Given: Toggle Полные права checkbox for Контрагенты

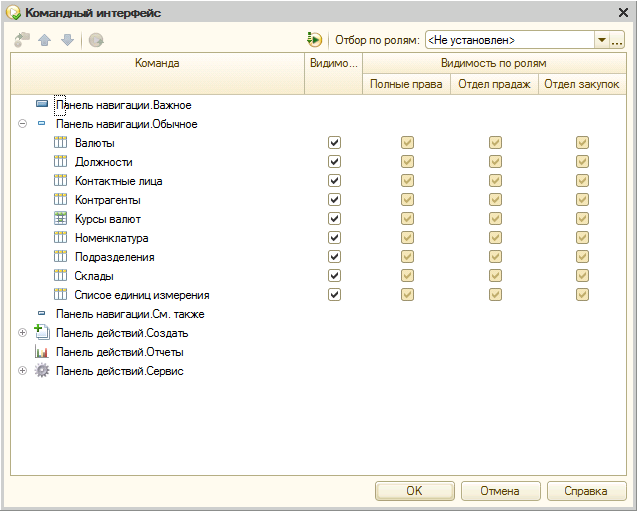Looking at the screenshot, I should coord(406,200).
